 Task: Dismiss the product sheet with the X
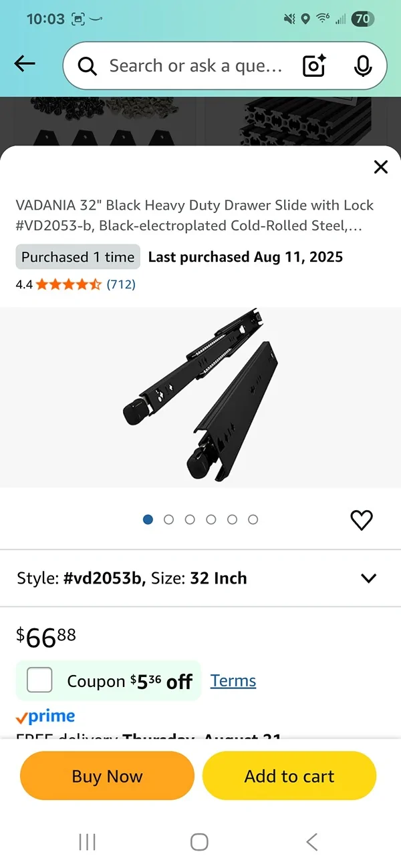coord(380,167)
